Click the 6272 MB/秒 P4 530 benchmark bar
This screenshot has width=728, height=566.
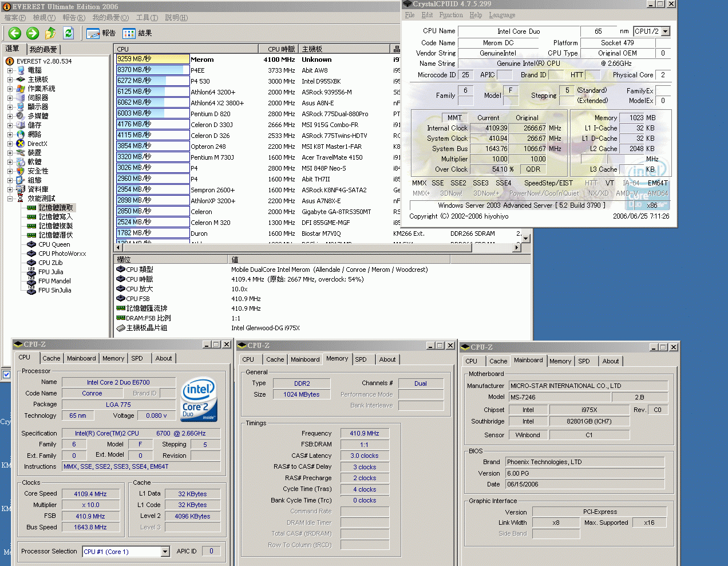coord(153,81)
